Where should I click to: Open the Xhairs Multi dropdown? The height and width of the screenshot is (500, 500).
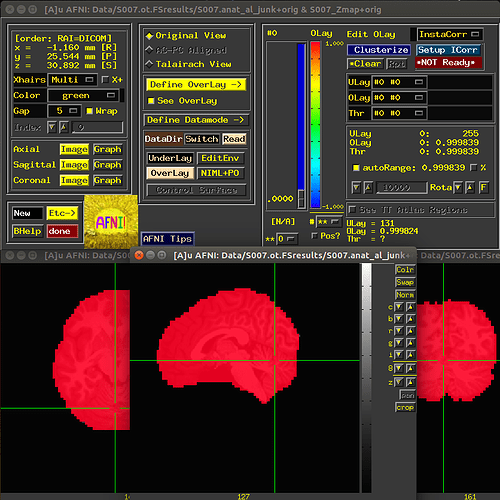point(73,80)
